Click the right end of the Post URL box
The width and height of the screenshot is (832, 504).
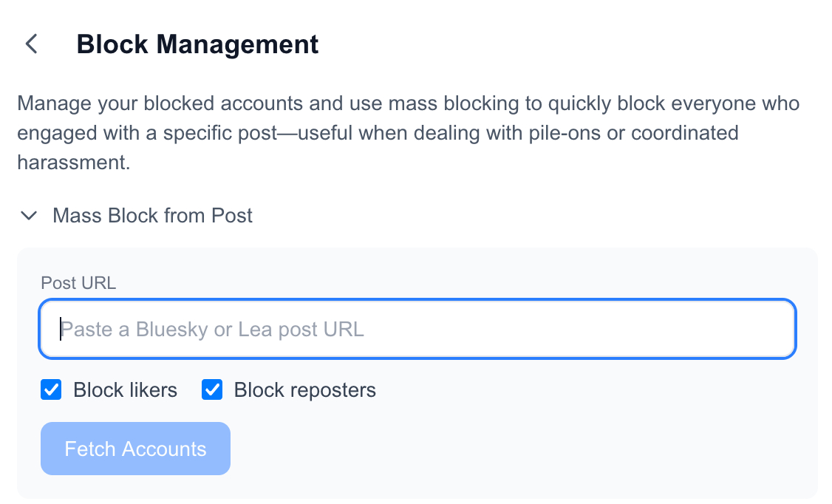768,329
